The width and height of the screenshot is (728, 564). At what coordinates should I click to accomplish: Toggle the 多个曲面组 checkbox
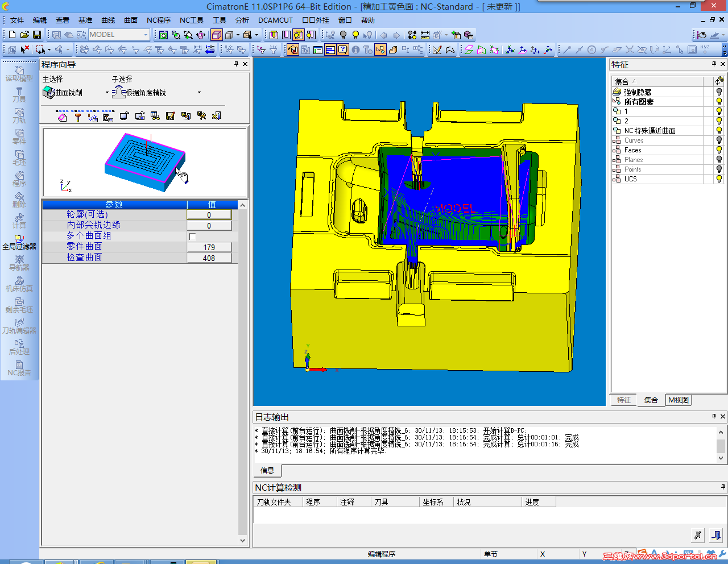[192, 237]
